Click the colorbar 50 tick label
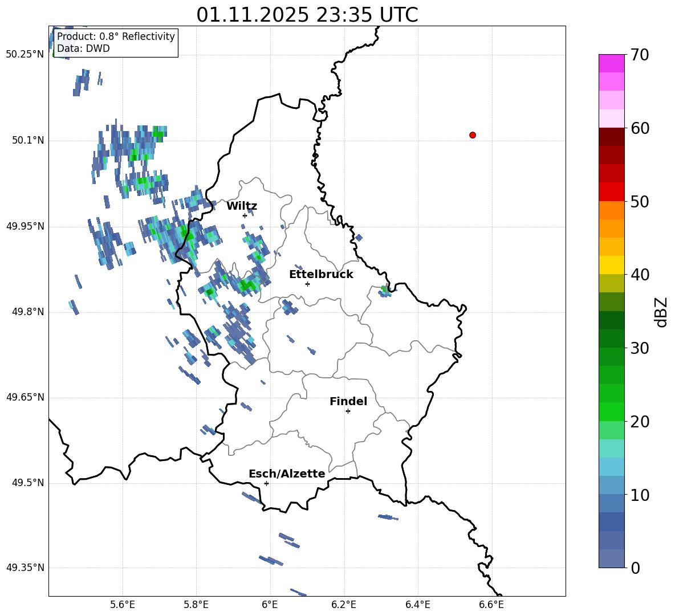Viewport: 675px width, 616px height. pos(640,201)
